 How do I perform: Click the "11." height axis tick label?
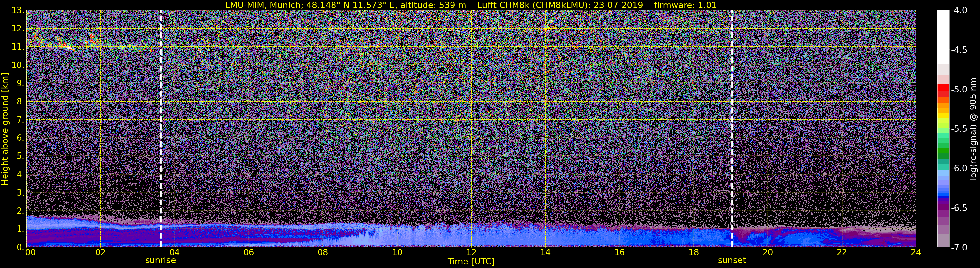pyautogui.click(x=18, y=47)
